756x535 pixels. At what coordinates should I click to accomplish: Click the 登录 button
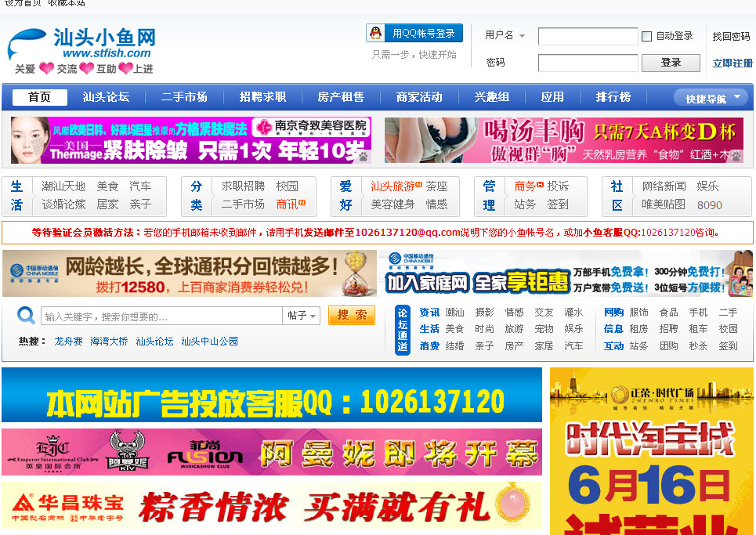[x=671, y=62]
